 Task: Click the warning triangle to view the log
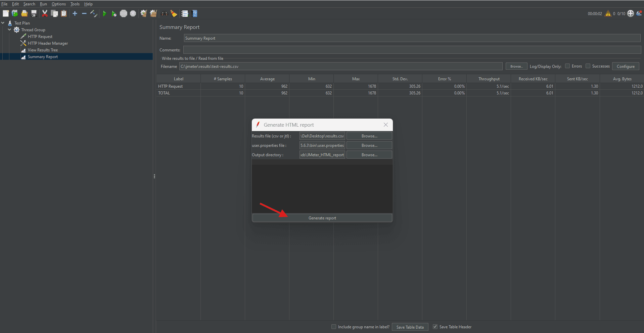tap(608, 13)
